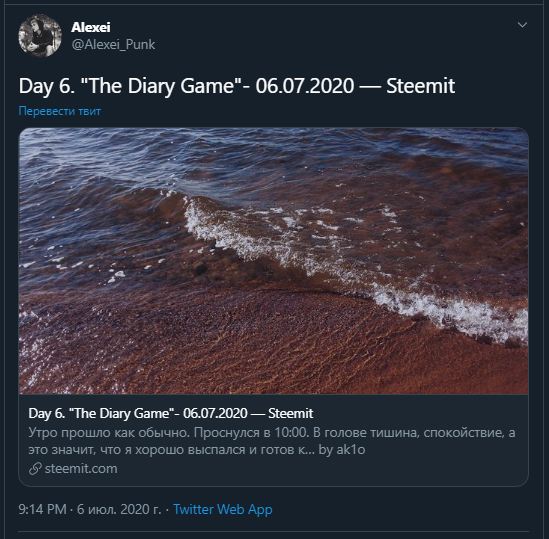This screenshot has width=549, height=539.
Task: Click 06.07.2020 in the card title
Action: (215, 413)
